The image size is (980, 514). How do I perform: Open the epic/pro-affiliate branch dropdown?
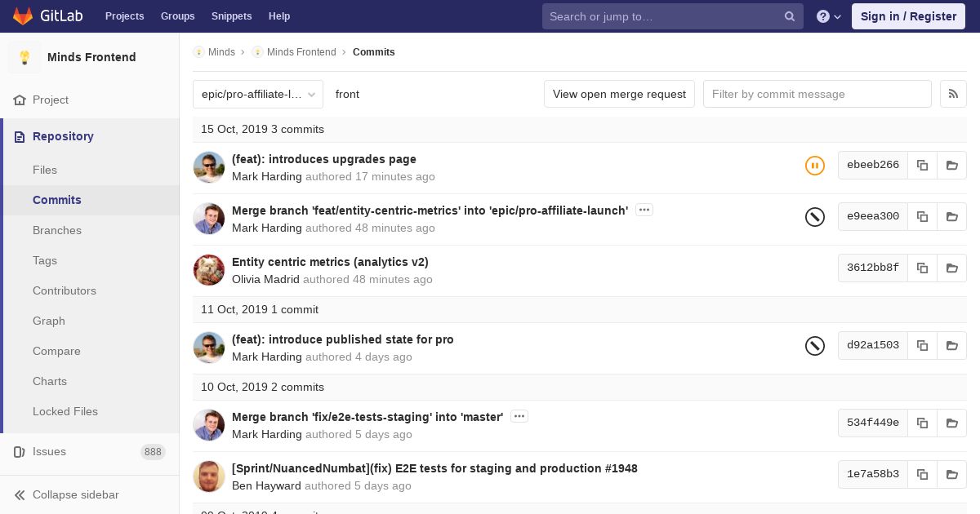pyautogui.click(x=258, y=94)
